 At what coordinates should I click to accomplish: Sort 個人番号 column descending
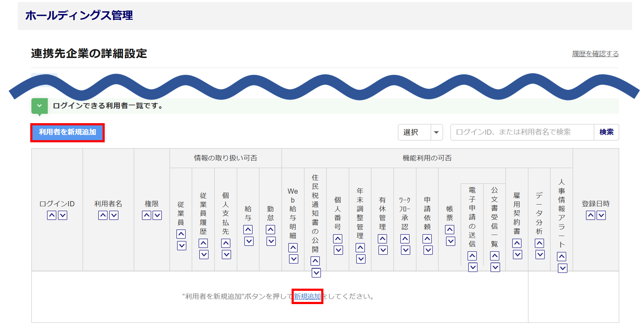point(339,250)
